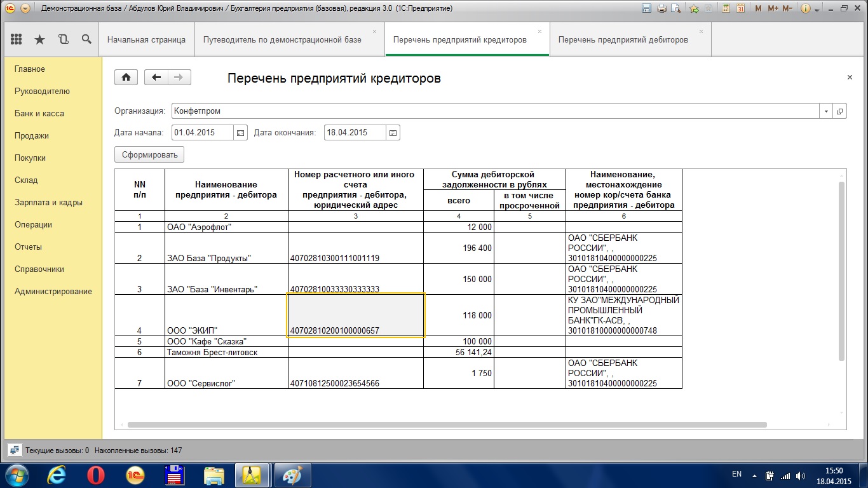Open the Отчеты section

coord(28,247)
